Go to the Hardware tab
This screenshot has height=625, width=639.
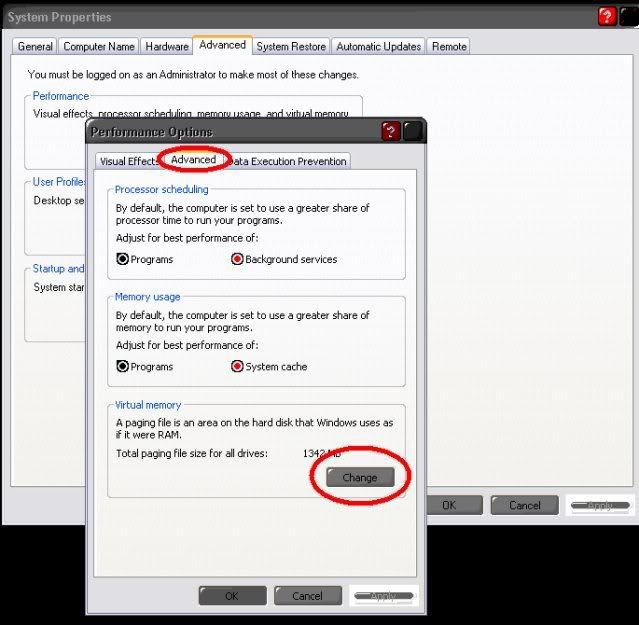tap(166, 46)
